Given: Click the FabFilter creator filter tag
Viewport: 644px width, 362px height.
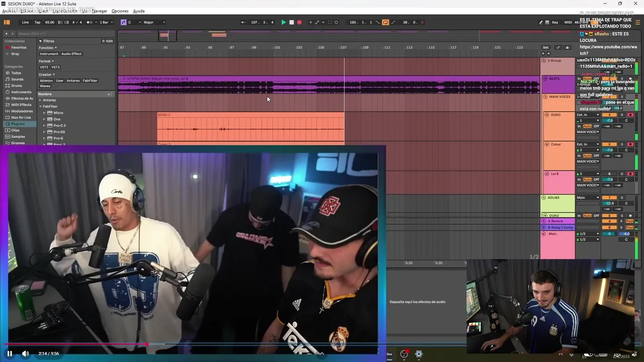Looking at the screenshot, I should coord(90,80).
